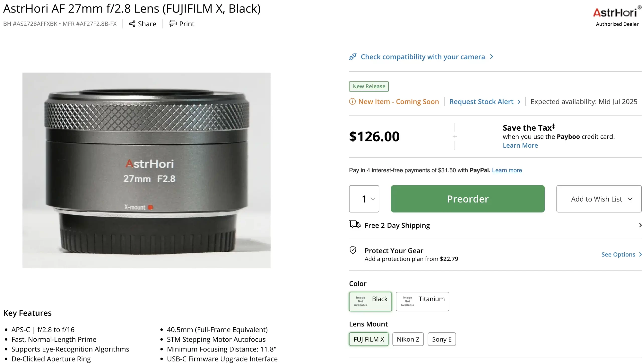The width and height of the screenshot is (642, 364).
Task: Open the quantity dropdown
Action: coord(364,199)
